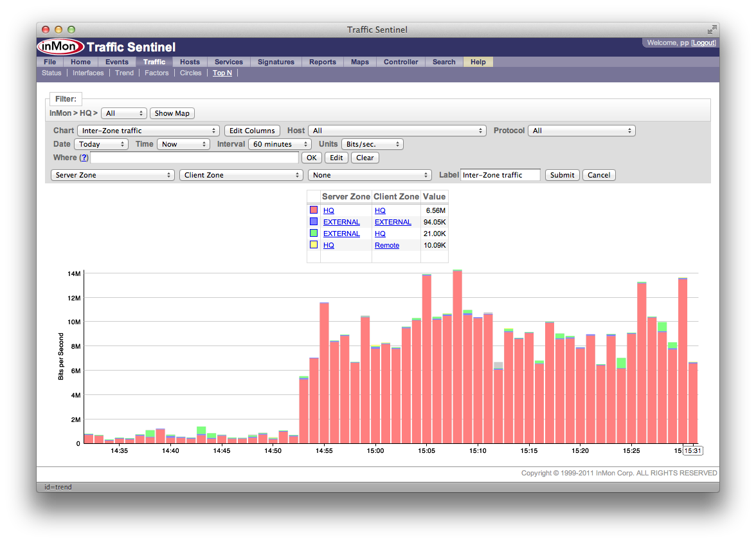The image size is (756, 543).
Task: Click the Clear button
Action: coord(365,158)
